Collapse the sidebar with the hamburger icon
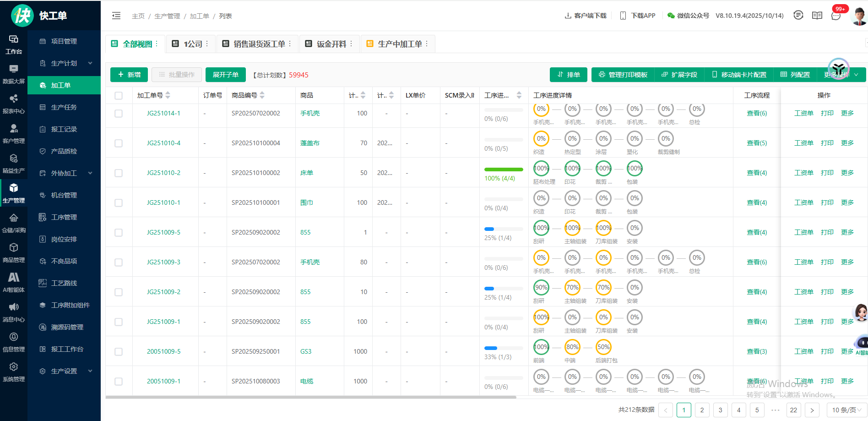Viewport: 868px width, 421px height. (x=116, y=16)
